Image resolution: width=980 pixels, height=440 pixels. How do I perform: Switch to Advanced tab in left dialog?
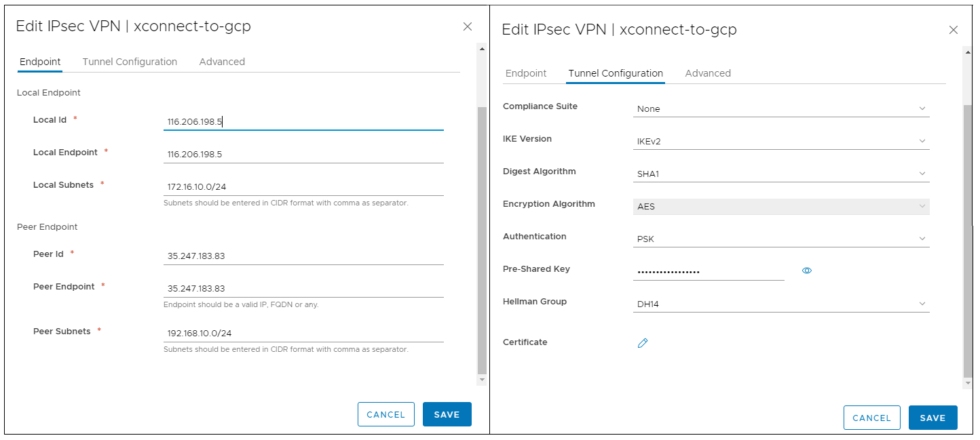coord(222,62)
